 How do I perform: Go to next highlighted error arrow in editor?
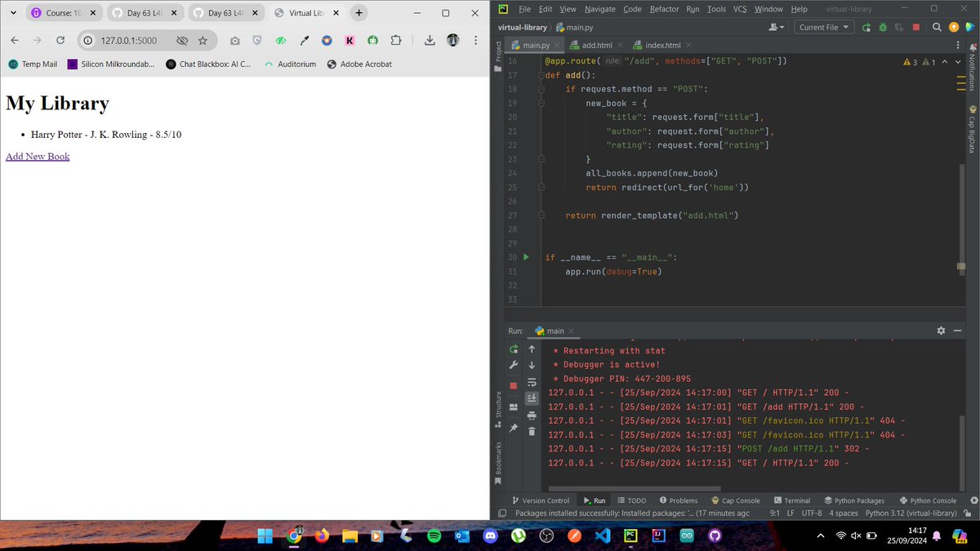point(959,62)
